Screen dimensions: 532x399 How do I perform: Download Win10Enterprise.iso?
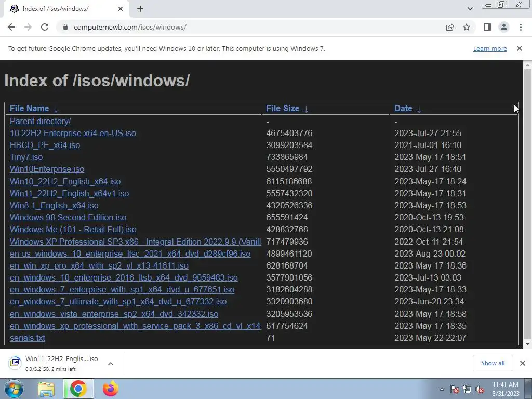pyautogui.click(x=47, y=169)
